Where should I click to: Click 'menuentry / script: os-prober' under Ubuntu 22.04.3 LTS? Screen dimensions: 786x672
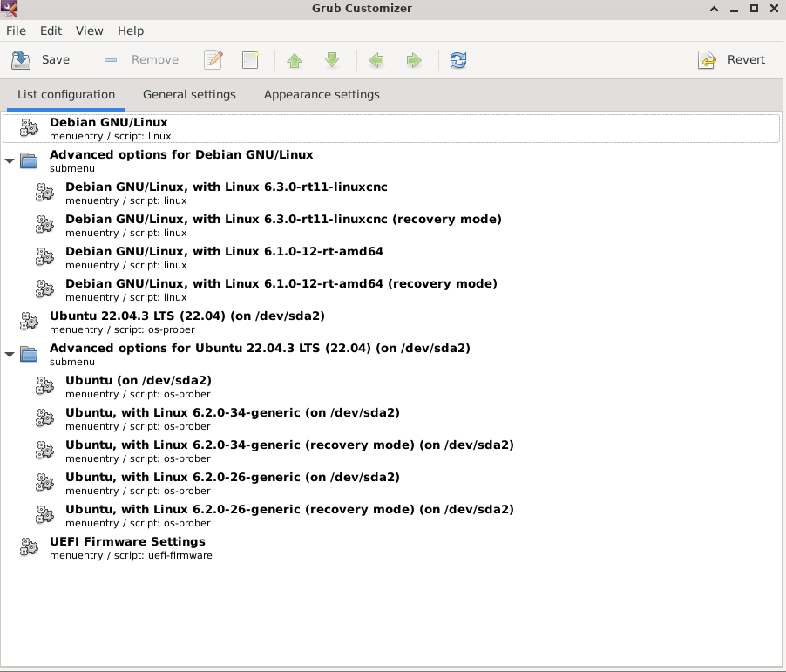[122, 330]
